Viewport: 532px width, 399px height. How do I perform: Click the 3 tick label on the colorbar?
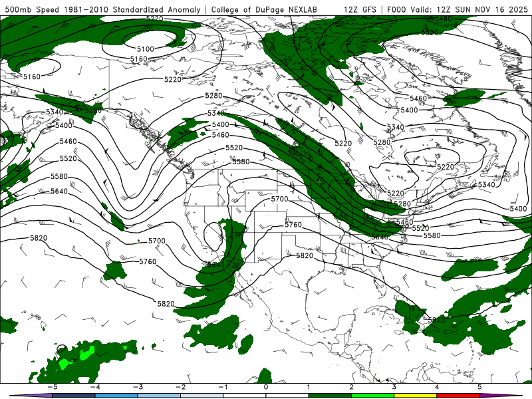[x=394, y=387]
